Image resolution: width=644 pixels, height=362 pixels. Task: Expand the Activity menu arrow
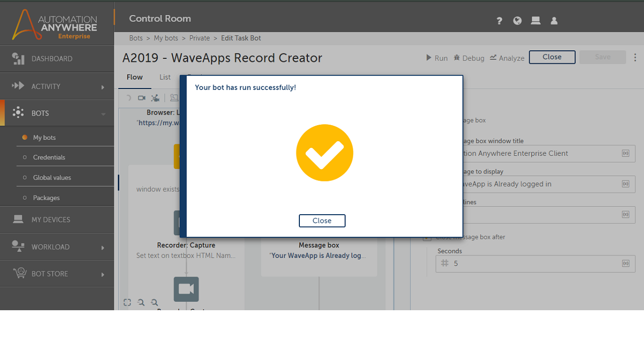tap(103, 87)
